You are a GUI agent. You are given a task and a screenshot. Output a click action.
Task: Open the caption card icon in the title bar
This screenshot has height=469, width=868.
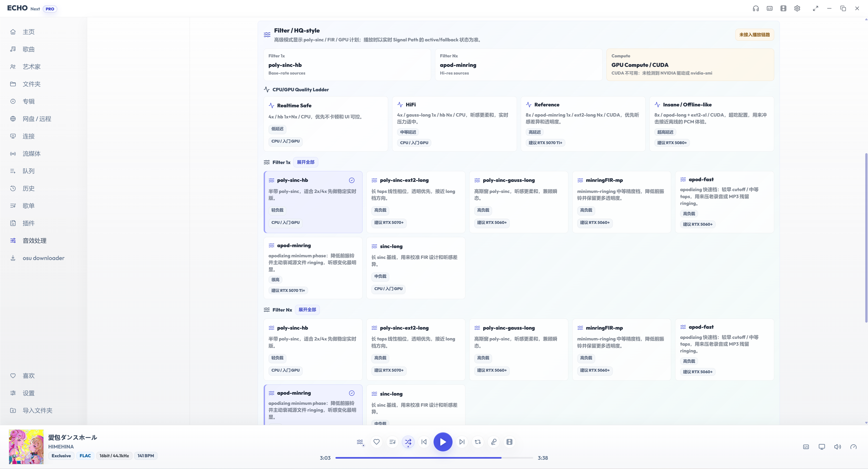(x=770, y=8)
